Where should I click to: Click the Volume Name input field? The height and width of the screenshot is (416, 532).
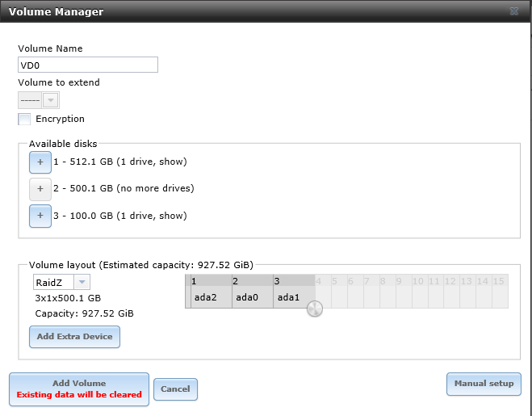point(88,65)
